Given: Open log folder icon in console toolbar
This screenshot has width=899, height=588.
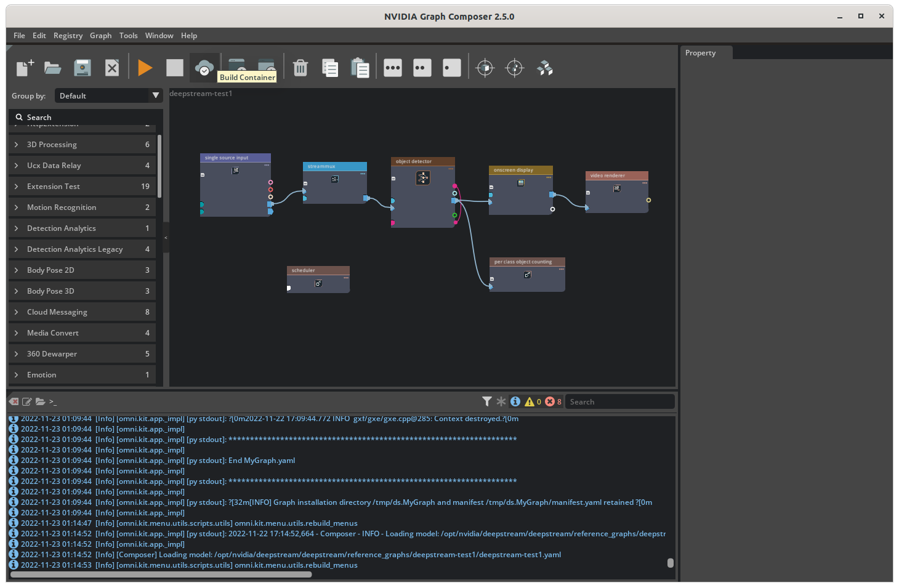Looking at the screenshot, I should click(x=40, y=401).
